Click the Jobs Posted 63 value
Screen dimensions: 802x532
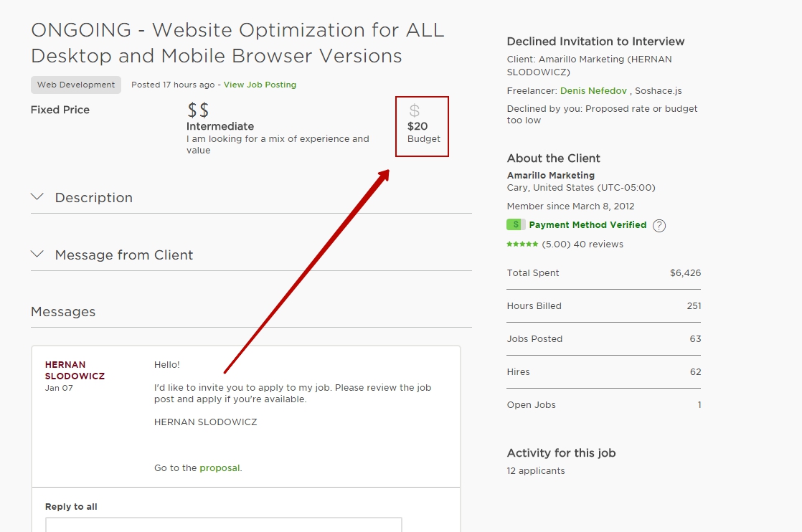695,339
